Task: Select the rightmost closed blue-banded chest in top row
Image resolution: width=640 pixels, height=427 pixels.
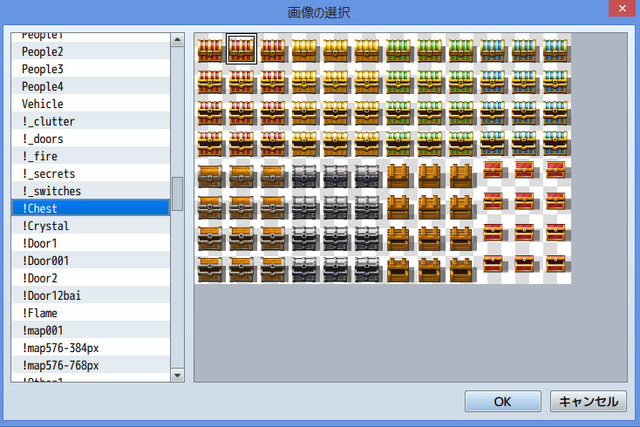Action: [x=555, y=50]
